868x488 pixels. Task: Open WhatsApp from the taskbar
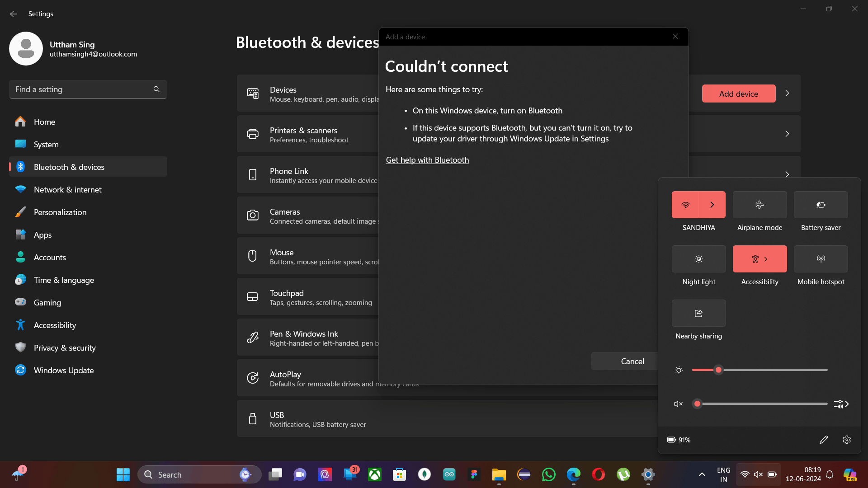548,474
